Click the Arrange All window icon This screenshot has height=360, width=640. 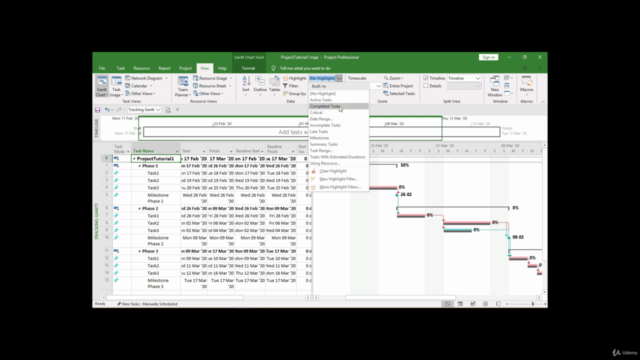click(507, 86)
